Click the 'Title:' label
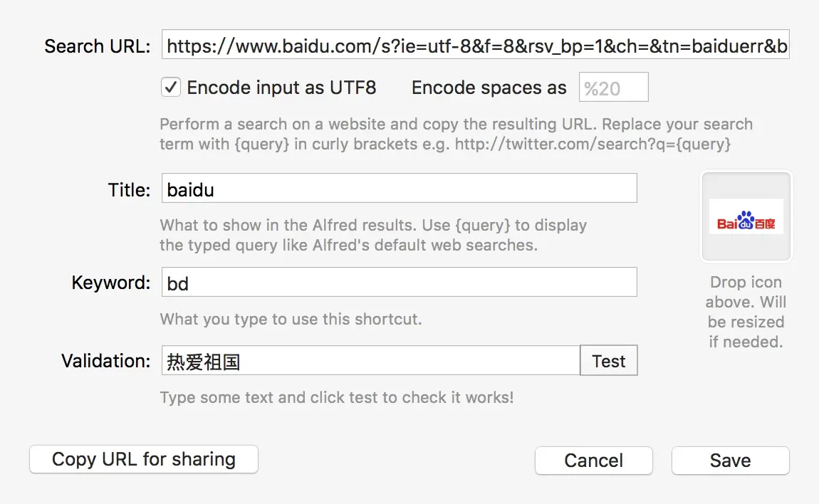The width and height of the screenshot is (819, 504). 129,190
